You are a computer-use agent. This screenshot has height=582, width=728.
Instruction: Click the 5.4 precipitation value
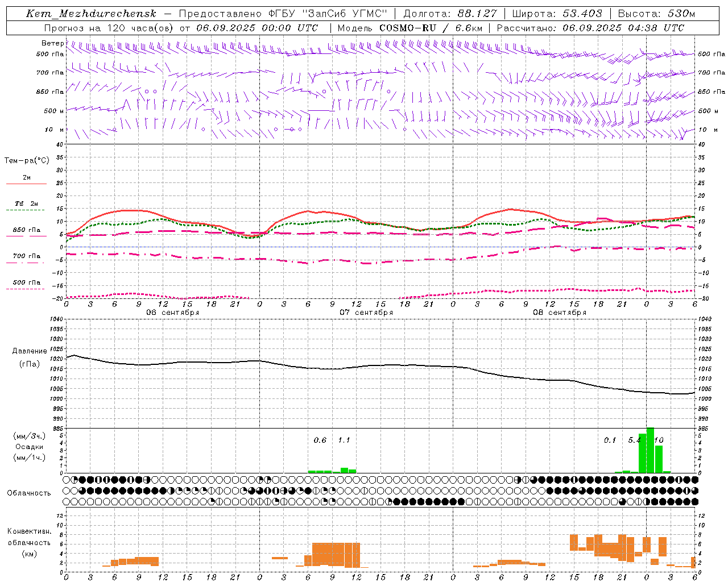pos(634,440)
